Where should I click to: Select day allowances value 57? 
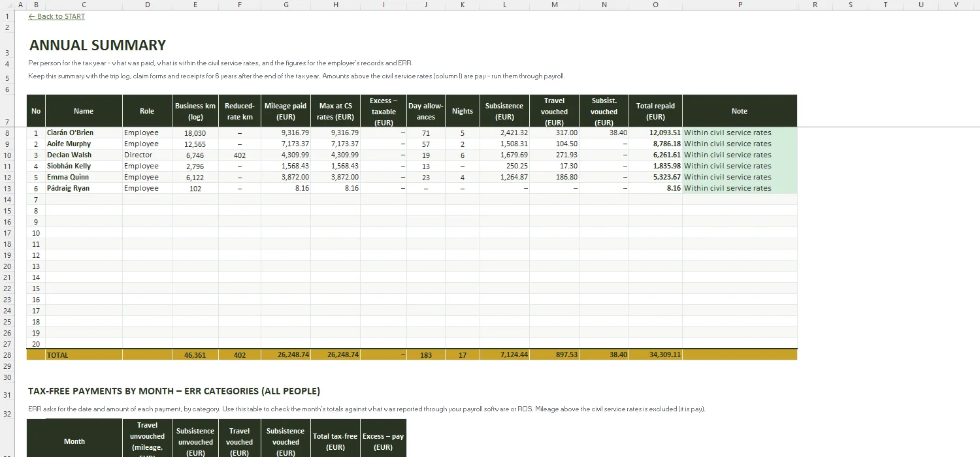pyautogui.click(x=426, y=144)
